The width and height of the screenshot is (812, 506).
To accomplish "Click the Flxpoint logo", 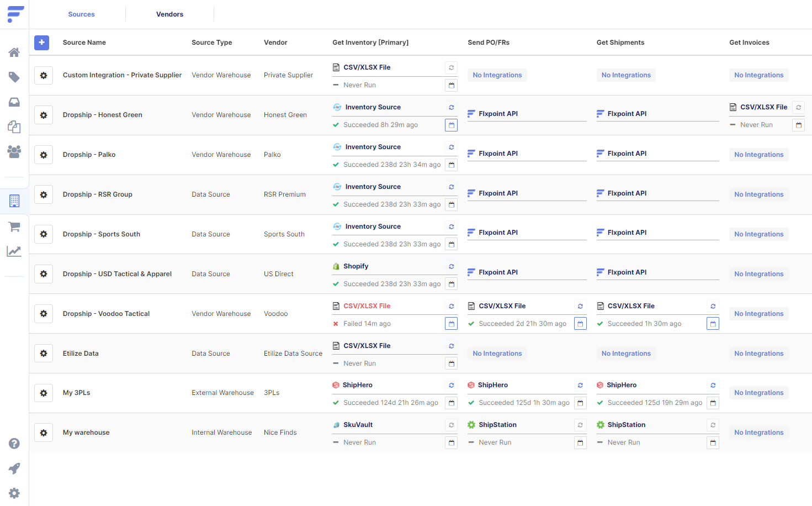I will 15,14.
